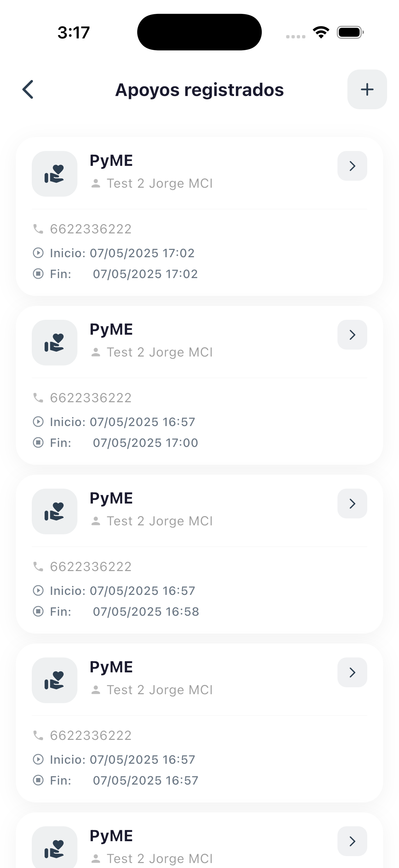This screenshot has height=868, width=399.
Task: Tap the Apoyos registrados title
Action: 199,89
